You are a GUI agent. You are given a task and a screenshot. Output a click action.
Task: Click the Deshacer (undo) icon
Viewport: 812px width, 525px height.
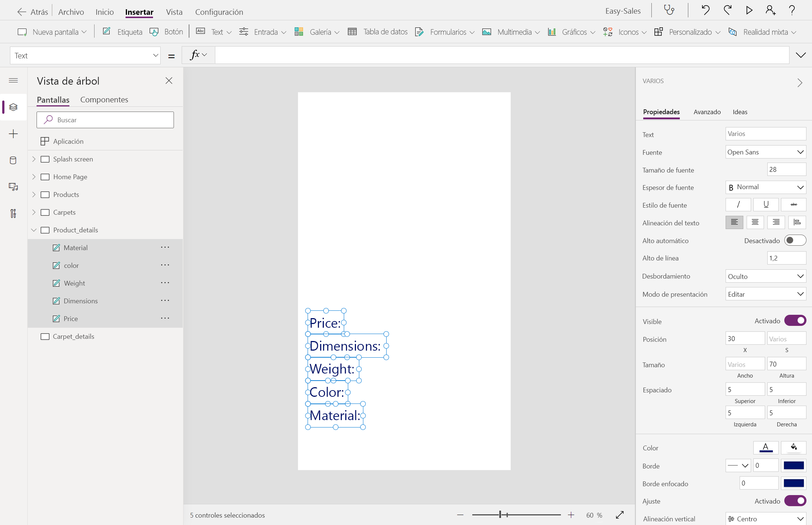(x=705, y=10)
